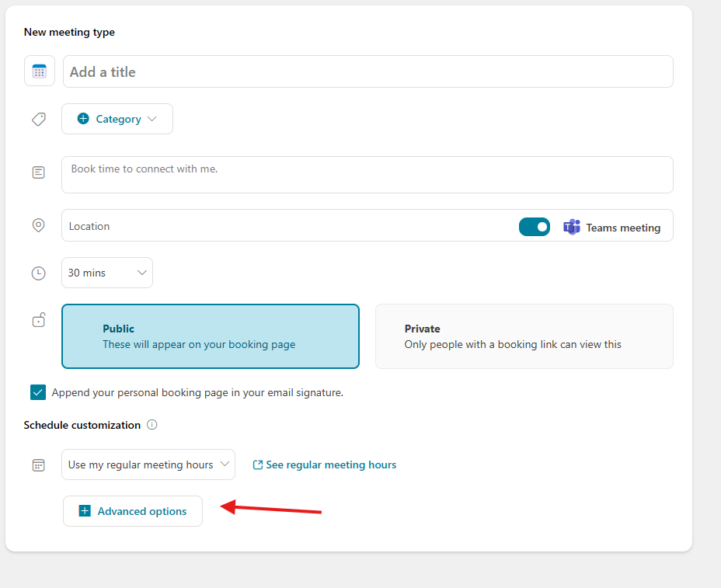Screen dimensions: 721x588
Task: Click the description lines icon
Action: 39,172
